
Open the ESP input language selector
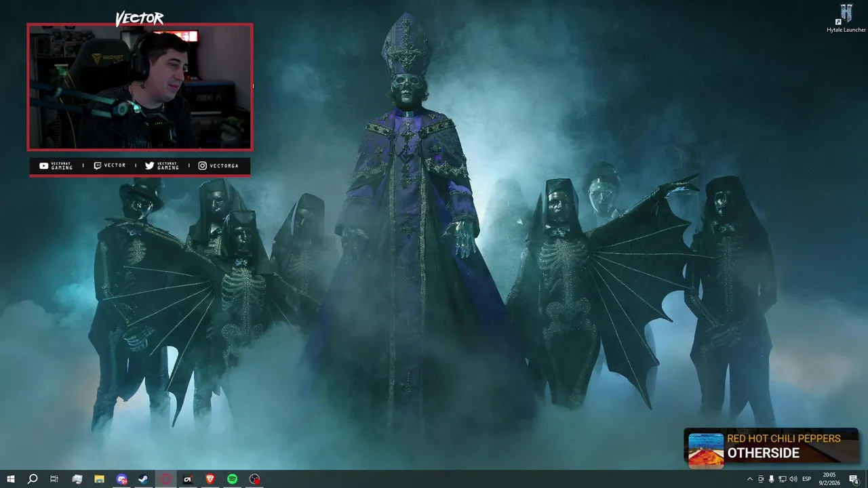point(806,479)
